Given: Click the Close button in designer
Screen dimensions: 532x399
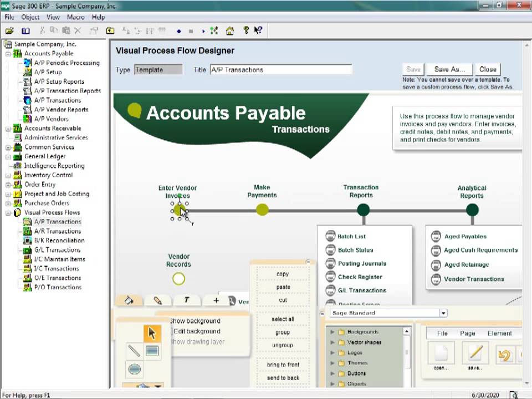Looking at the screenshot, I should pyautogui.click(x=488, y=69).
